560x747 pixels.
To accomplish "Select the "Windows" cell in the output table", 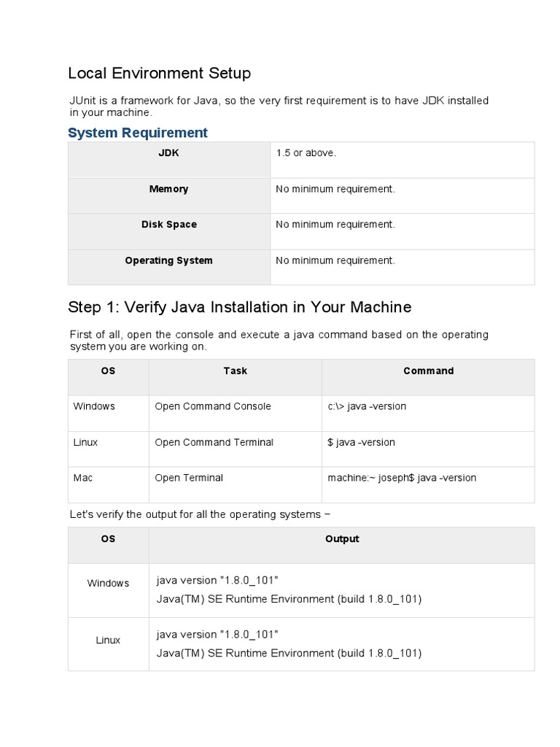I will coord(108,583).
